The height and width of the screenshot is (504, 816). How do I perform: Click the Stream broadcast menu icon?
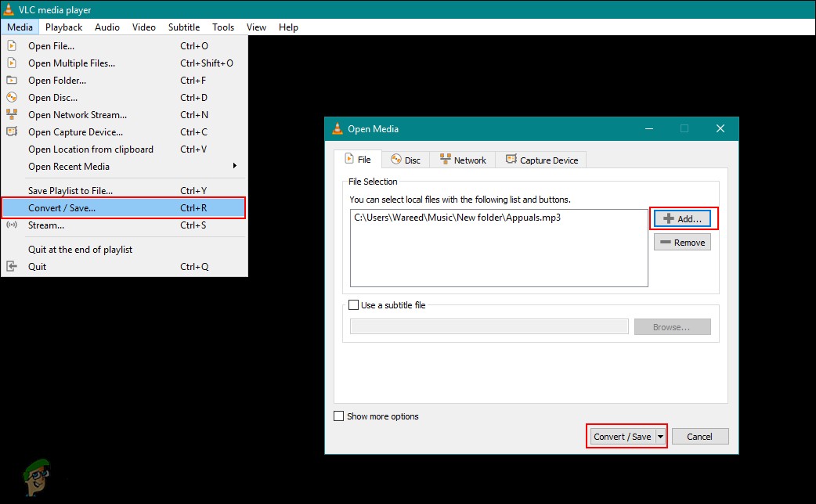coord(12,225)
